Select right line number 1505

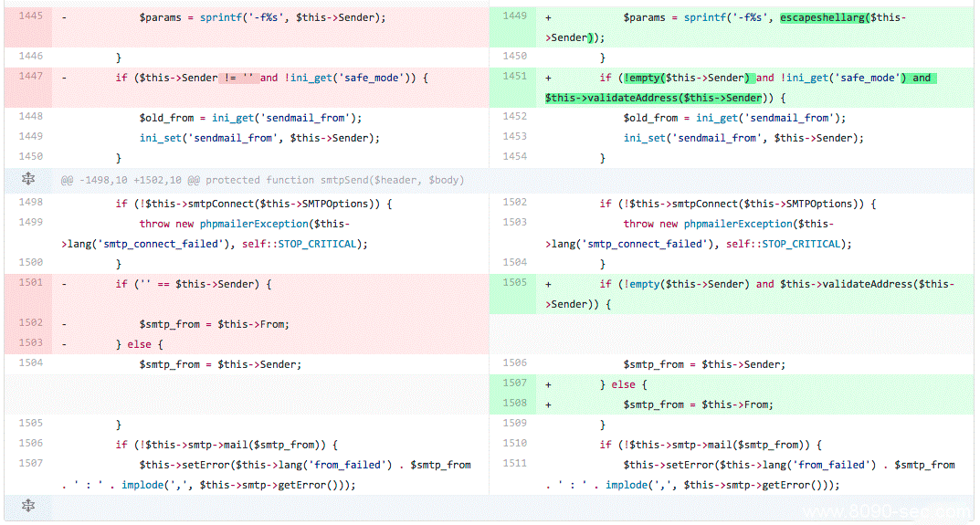tap(514, 282)
